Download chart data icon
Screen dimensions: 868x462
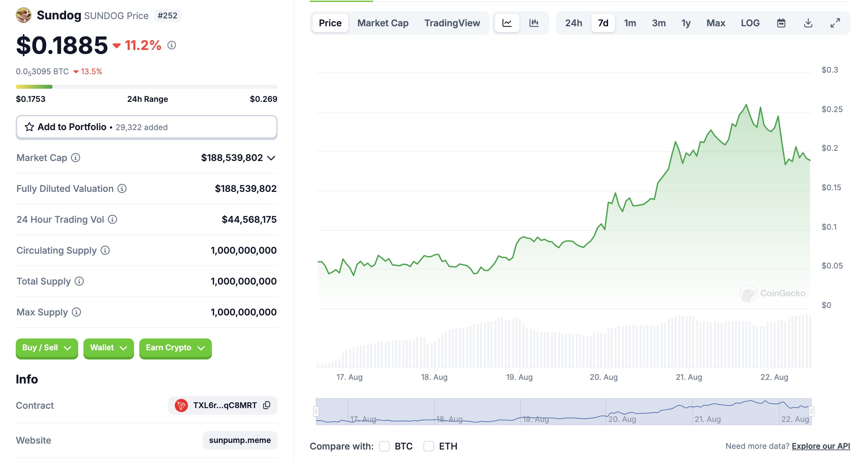[x=808, y=23]
